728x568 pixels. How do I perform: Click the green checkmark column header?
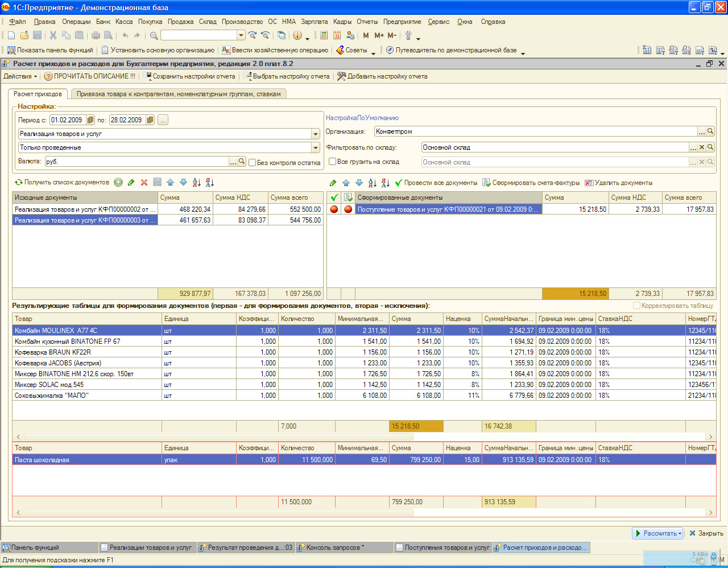[334, 197]
